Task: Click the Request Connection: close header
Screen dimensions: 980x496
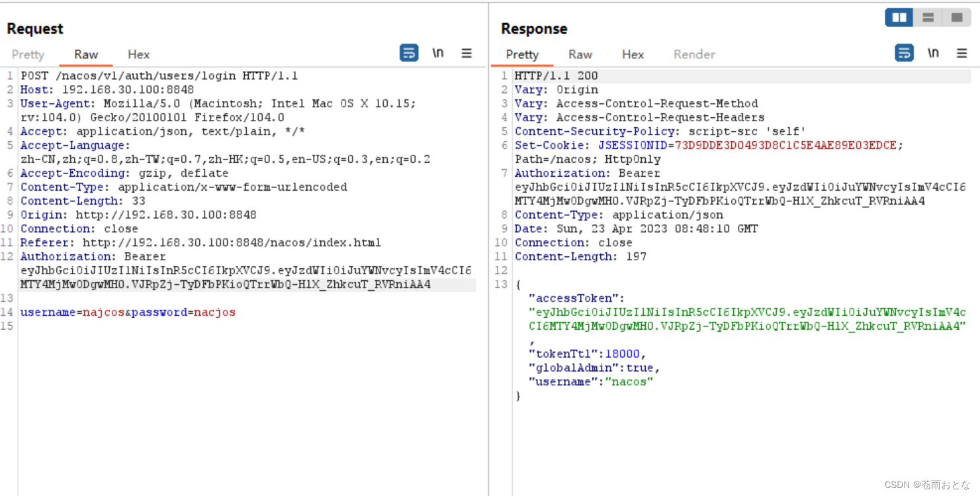Action: click(79, 228)
